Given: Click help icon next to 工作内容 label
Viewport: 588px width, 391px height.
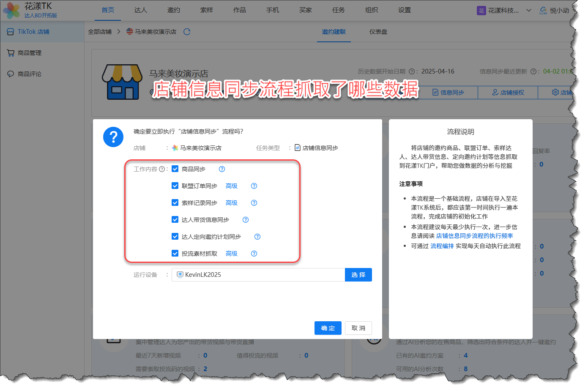Looking at the screenshot, I should coord(162,169).
